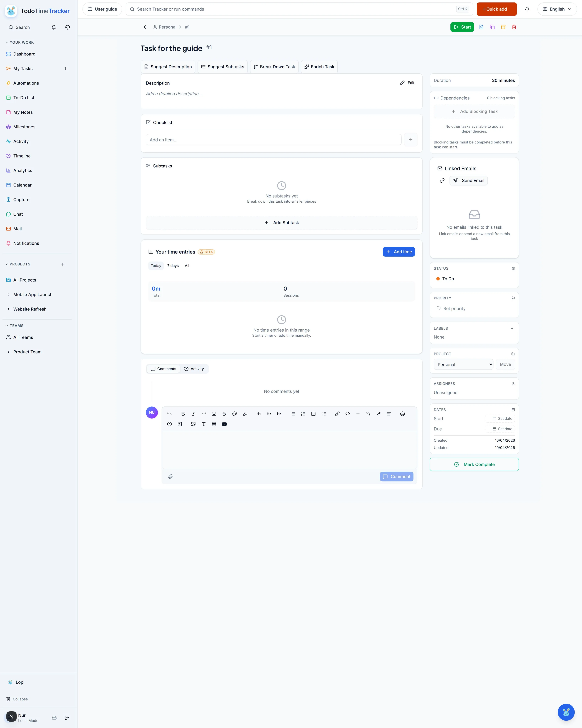Apply italic formatting in comment editor
Screen dimensions: 582x728
coord(193,414)
